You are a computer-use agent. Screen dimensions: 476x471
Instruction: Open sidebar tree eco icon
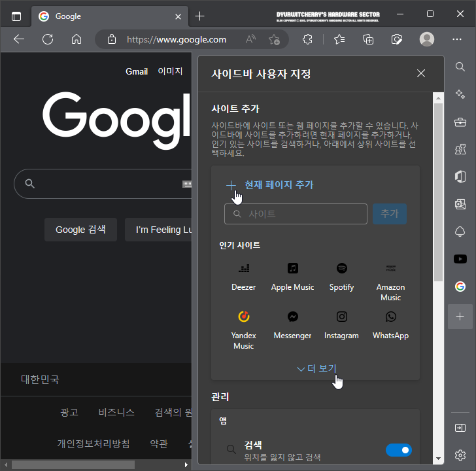point(460,232)
